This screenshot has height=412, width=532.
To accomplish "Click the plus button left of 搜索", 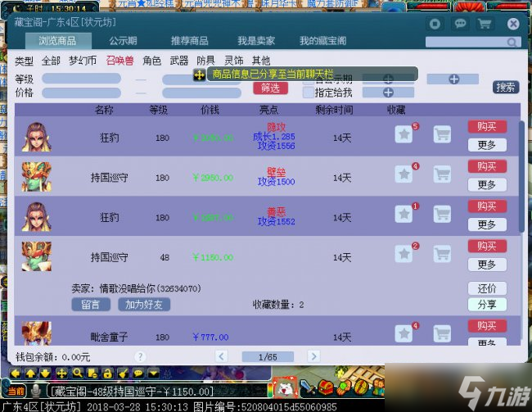I will point(453,79).
